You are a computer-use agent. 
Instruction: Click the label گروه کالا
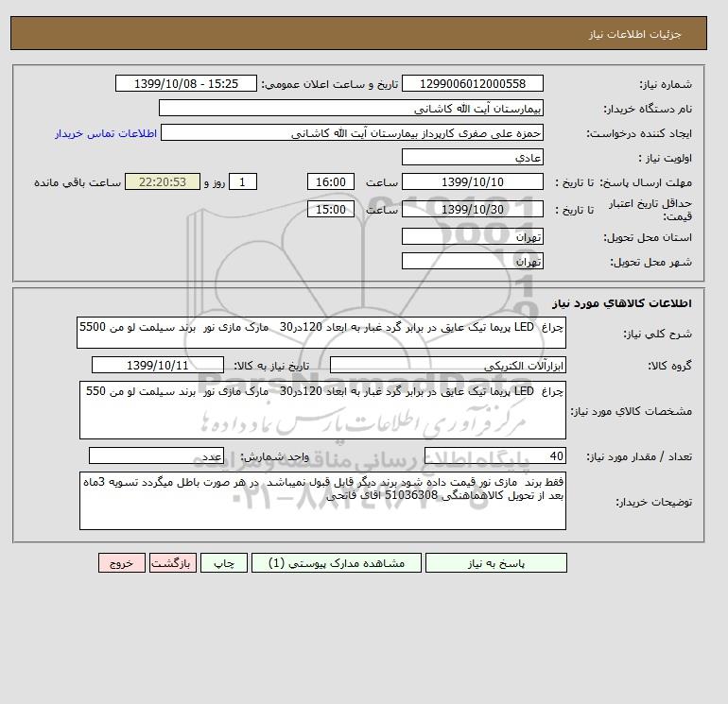coord(670,366)
